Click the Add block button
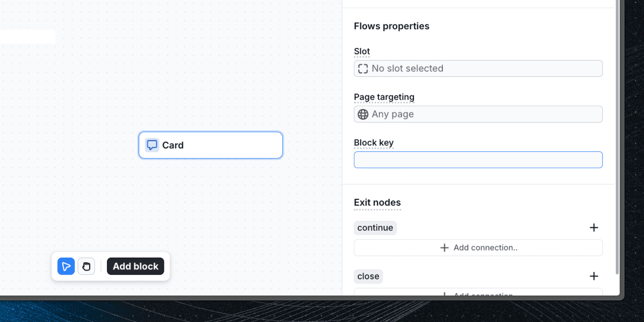This screenshot has height=322, width=644. [x=135, y=266]
